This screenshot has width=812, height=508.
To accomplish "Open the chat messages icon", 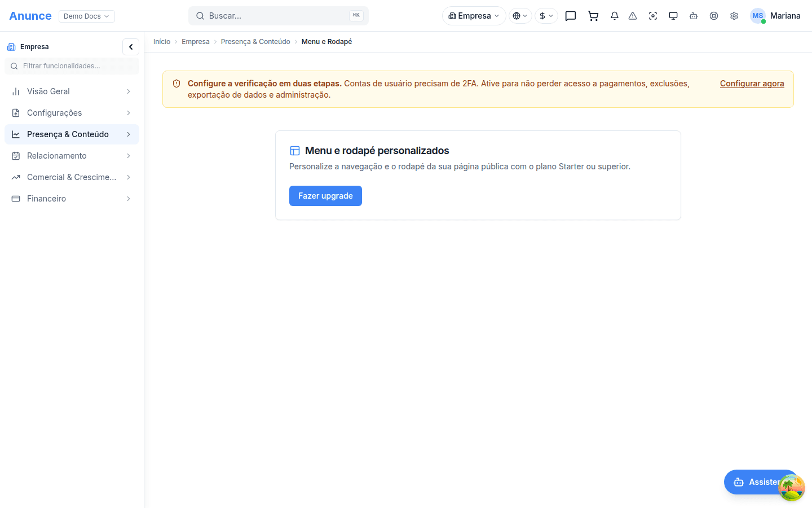I will pos(571,16).
